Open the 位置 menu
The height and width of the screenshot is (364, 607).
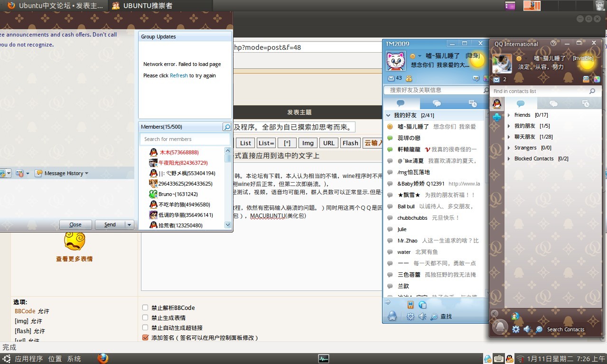55,359
